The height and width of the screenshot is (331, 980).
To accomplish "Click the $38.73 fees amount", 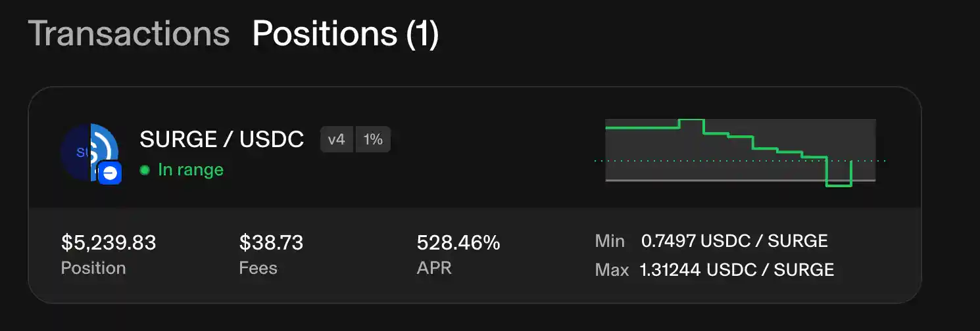I will click(x=271, y=243).
